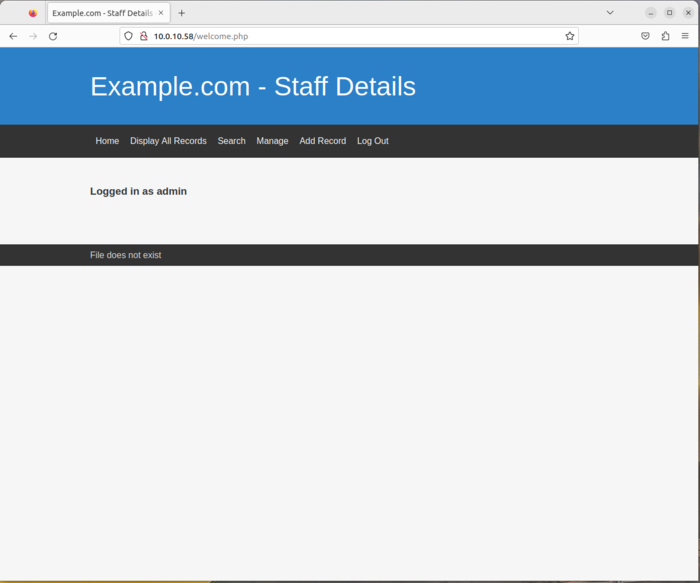
Task: Click the insecure connection padlock icon
Action: tap(143, 36)
